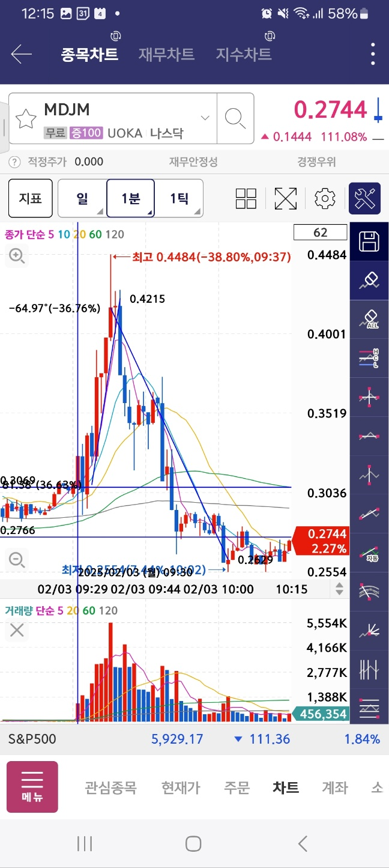Tap the 경쟁우위 label
389x868 pixels.
(x=316, y=162)
